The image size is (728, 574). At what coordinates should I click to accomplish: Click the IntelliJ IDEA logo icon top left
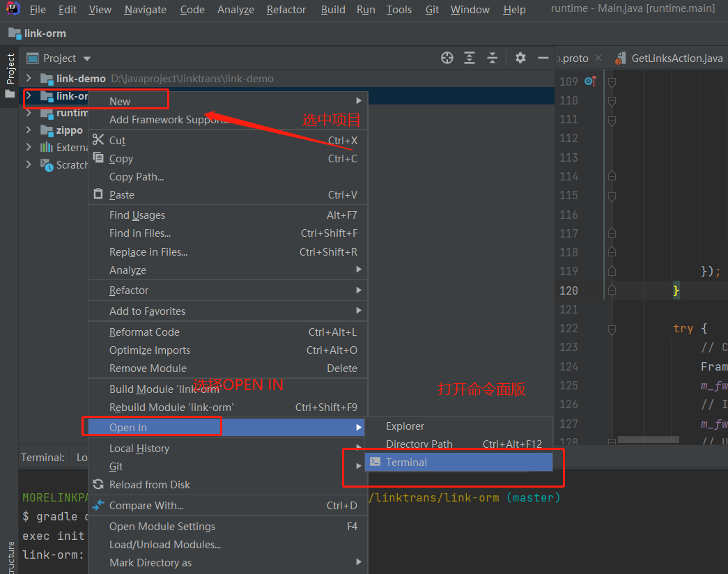pos(13,8)
